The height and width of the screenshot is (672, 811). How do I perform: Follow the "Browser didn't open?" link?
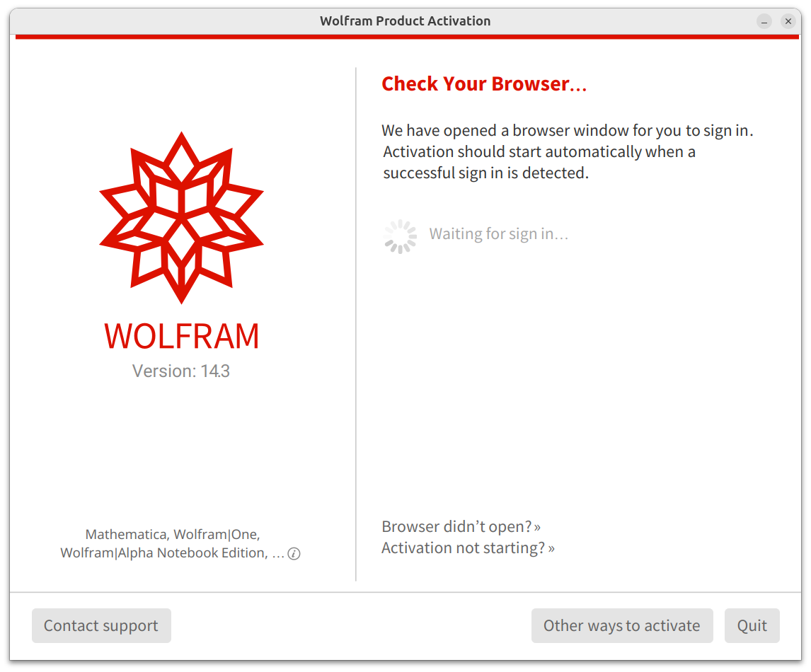(x=461, y=527)
